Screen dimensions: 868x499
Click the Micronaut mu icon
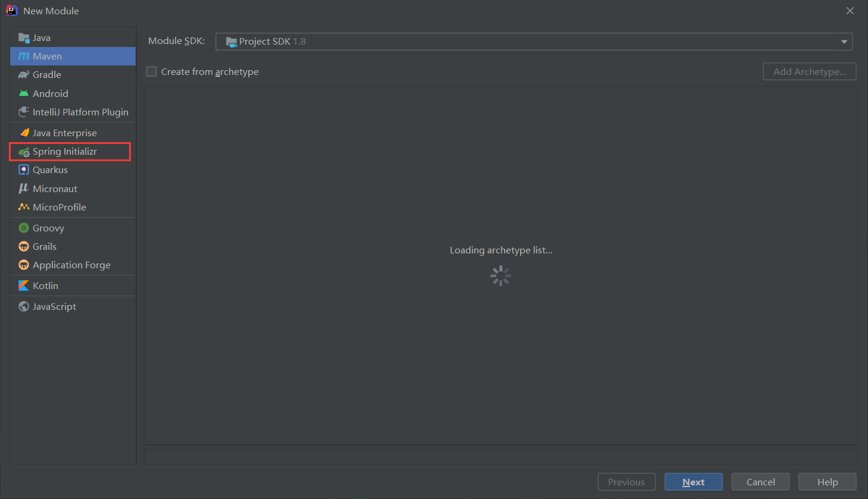click(24, 189)
